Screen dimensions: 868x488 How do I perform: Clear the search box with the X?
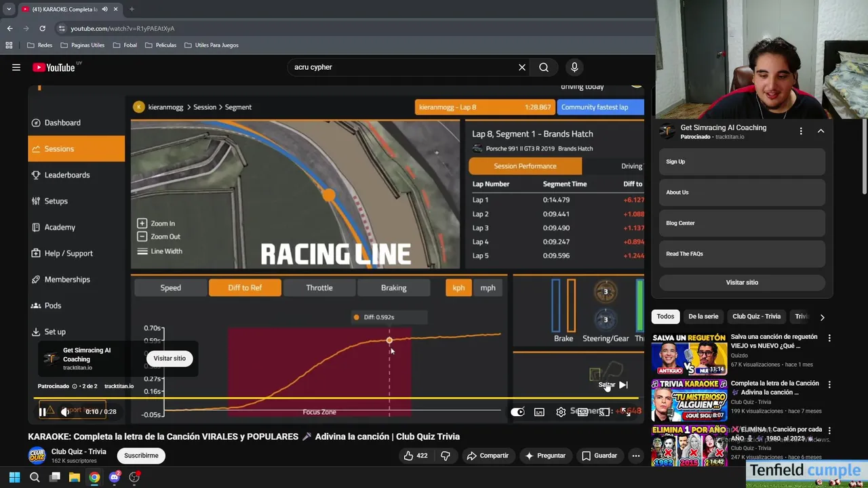(x=522, y=67)
